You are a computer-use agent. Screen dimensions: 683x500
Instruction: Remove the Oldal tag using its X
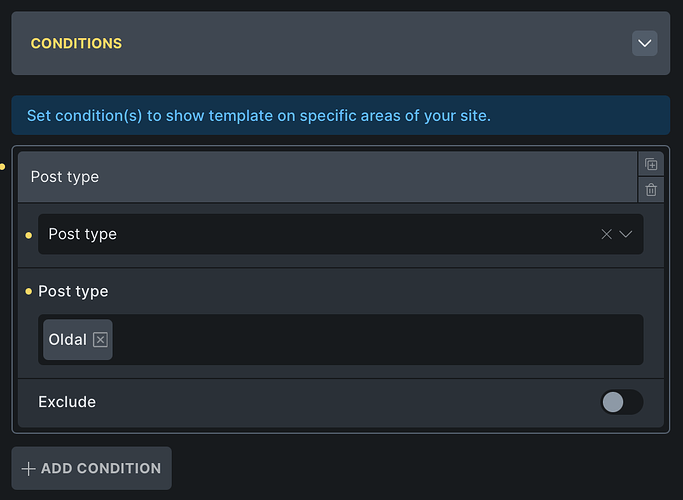100,340
